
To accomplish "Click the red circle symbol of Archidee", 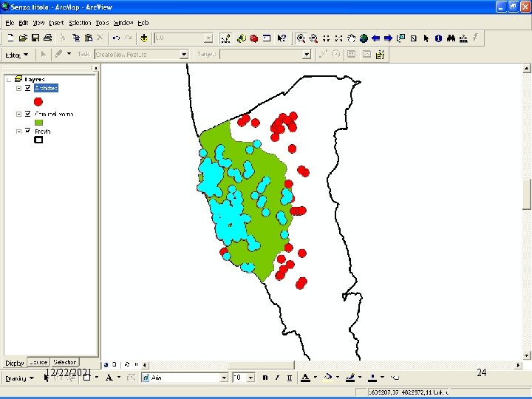I will pos(38,101).
